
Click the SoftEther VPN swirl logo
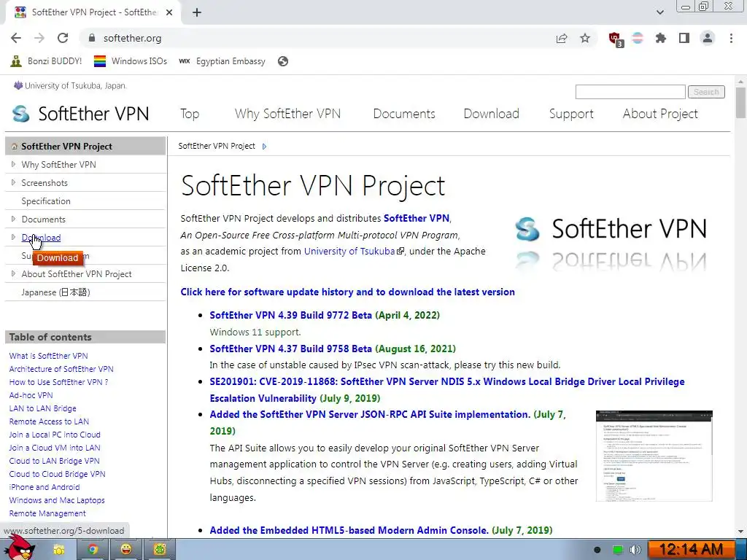pyautogui.click(x=21, y=114)
